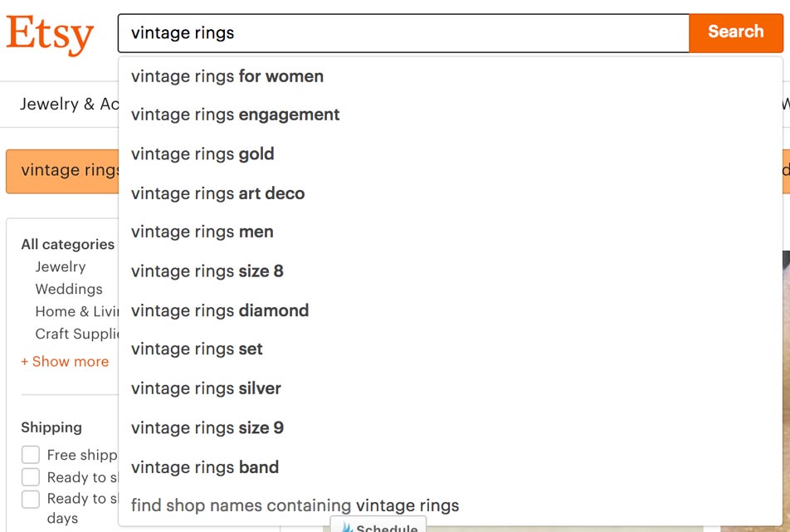Select vintage rings size 8 suggestion
Viewport: 790px width, 532px height.
click(450, 271)
